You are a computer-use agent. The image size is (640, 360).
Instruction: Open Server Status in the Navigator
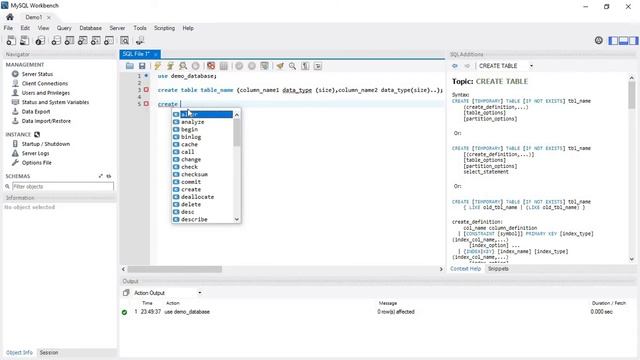(37, 74)
